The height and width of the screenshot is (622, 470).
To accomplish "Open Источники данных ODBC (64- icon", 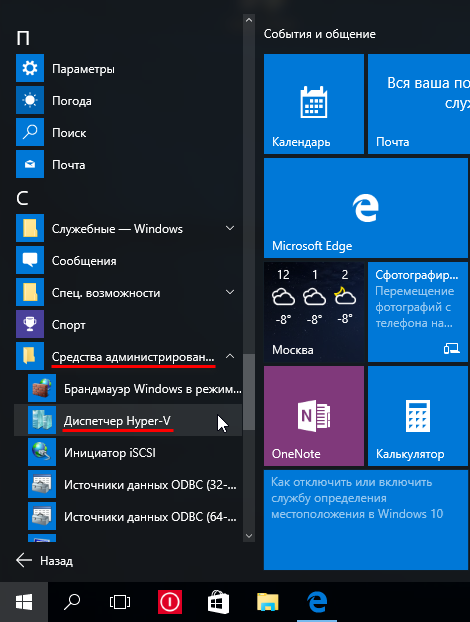I will (42, 516).
